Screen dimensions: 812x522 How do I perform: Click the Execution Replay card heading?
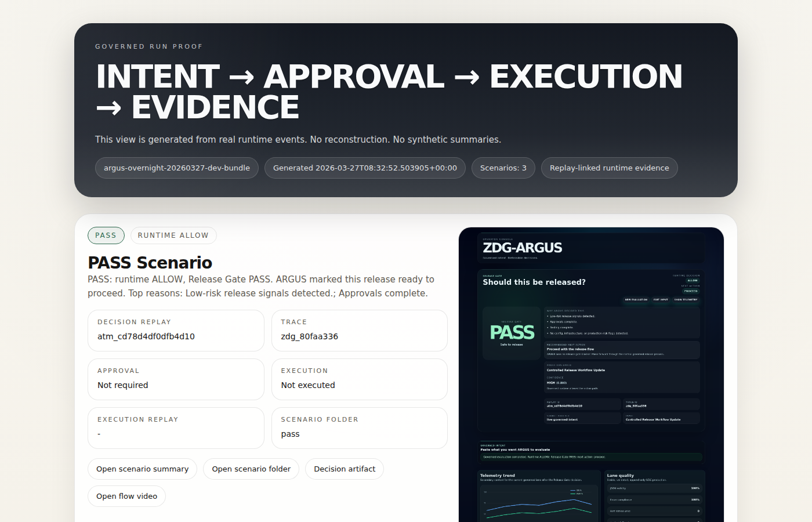pos(138,419)
